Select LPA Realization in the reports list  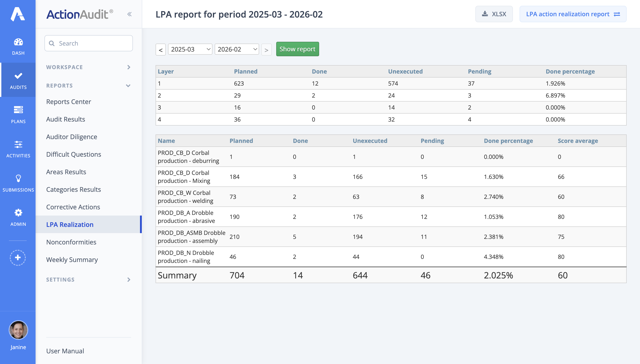pyautogui.click(x=70, y=224)
